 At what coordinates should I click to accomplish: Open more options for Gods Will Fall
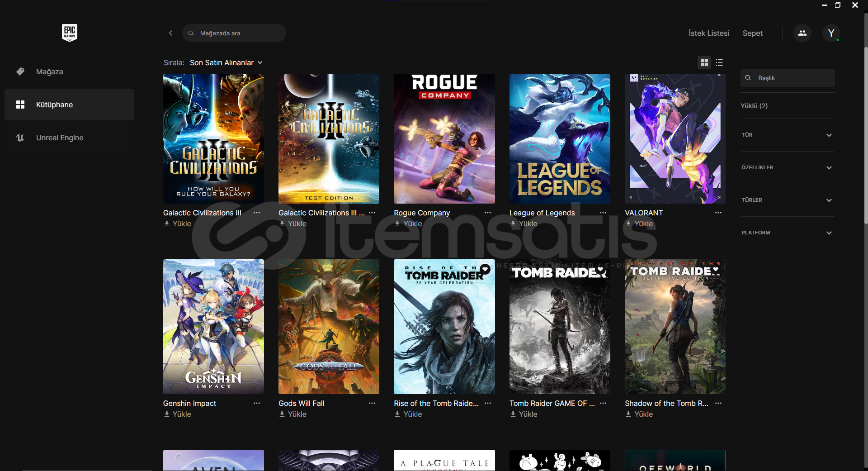(x=372, y=403)
